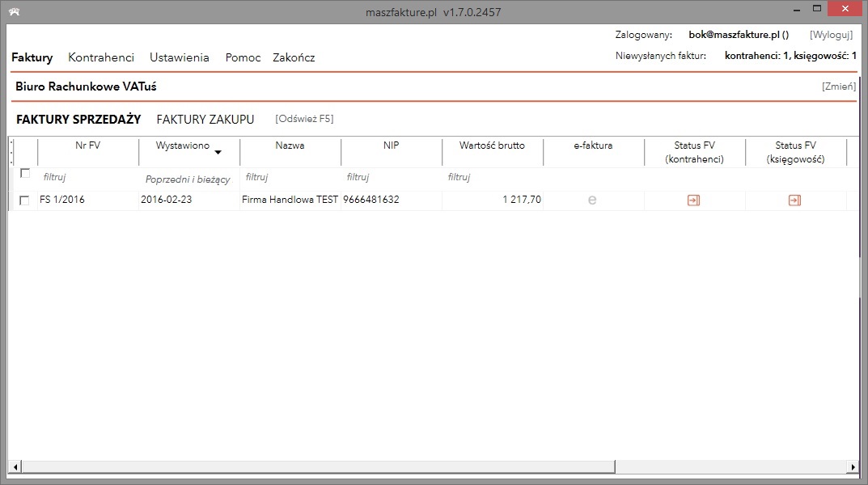Open the Pomoc menu
The height and width of the screenshot is (485, 868).
click(x=243, y=57)
